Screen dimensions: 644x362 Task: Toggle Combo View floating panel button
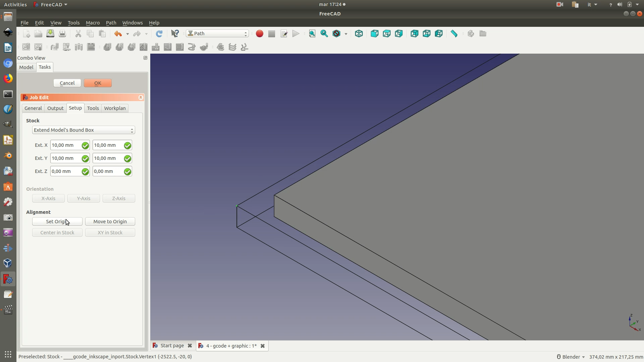[x=145, y=58]
